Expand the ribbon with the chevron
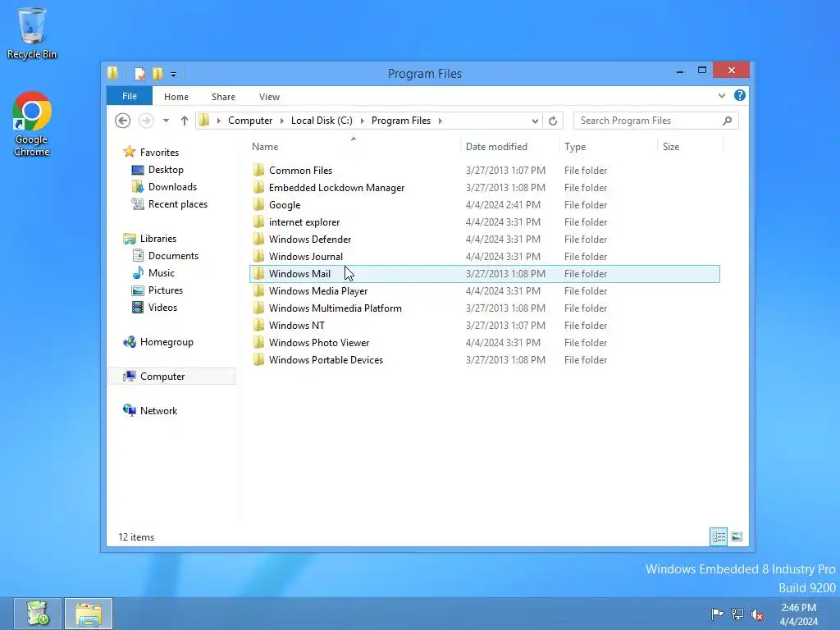840x630 pixels. pos(722,95)
